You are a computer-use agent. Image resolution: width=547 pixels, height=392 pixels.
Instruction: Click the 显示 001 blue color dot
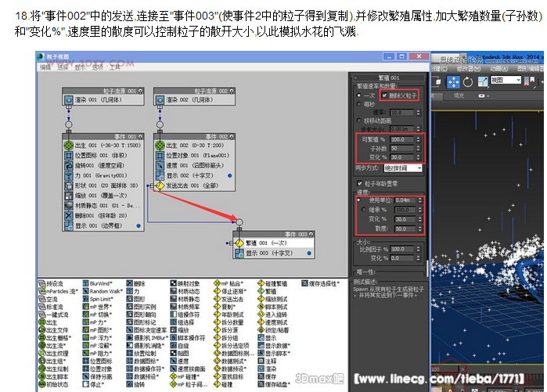pyautogui.click(x=139, y=226)
